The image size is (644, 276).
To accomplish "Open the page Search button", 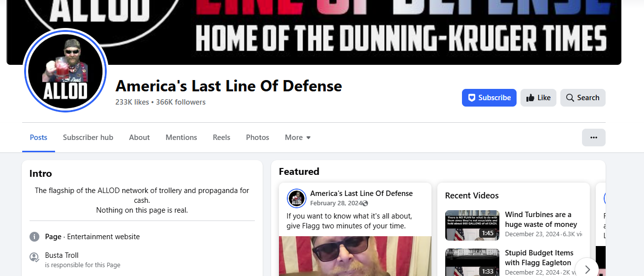I will (583, 98).
